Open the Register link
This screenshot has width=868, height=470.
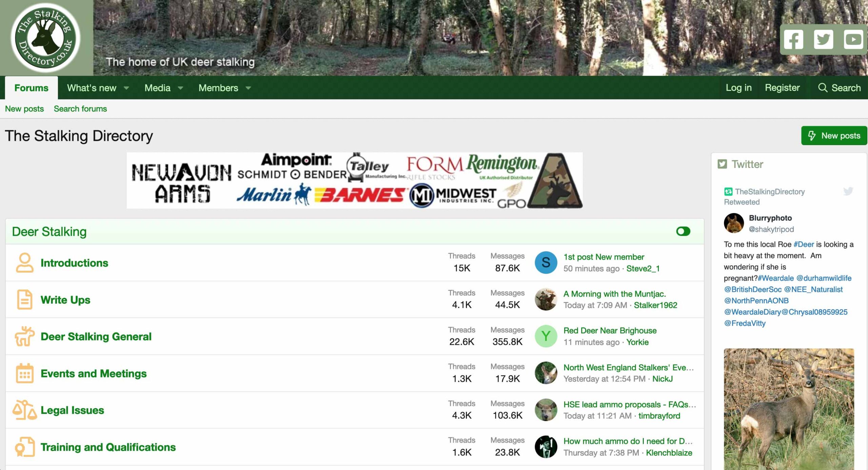pos(782,88)
